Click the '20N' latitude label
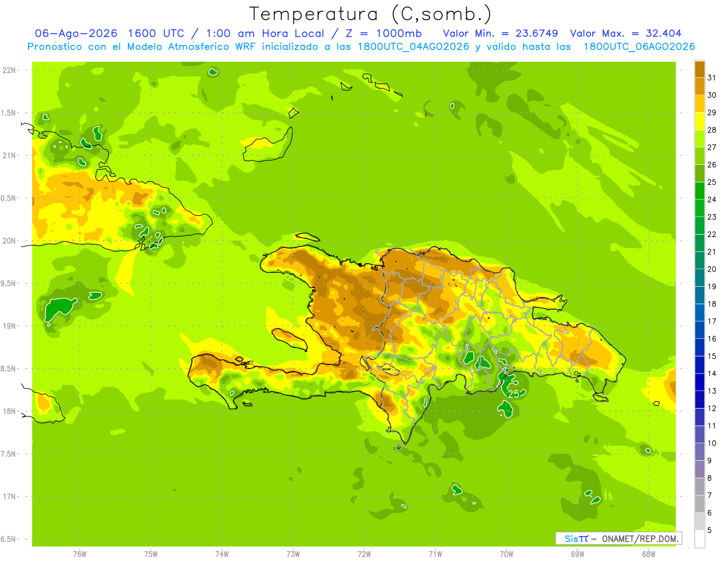This screenshot has width=728, height=562. pyautogui.click(x=9, y=241)
